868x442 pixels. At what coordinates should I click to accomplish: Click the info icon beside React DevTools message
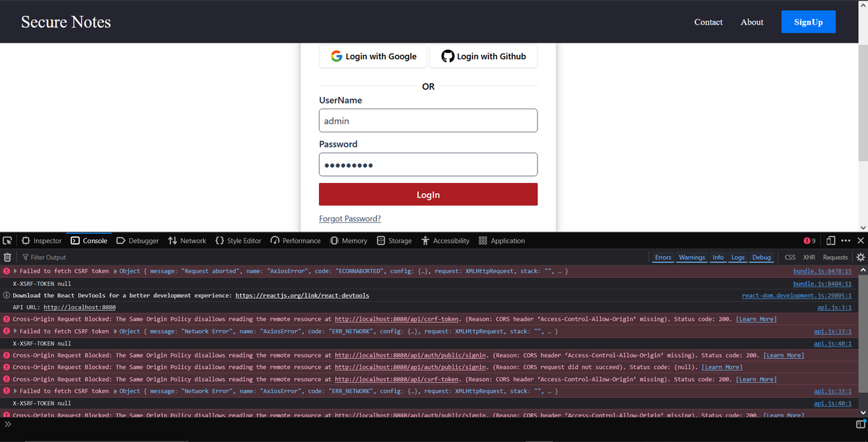tap(7, 295)
